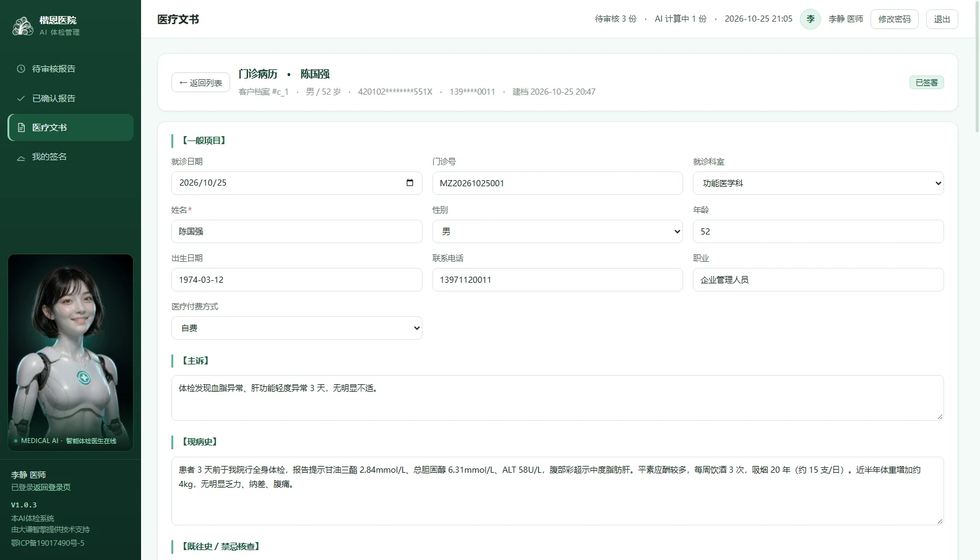Click the 返回列表 back button
980x560 pixels.
[200, 82]
